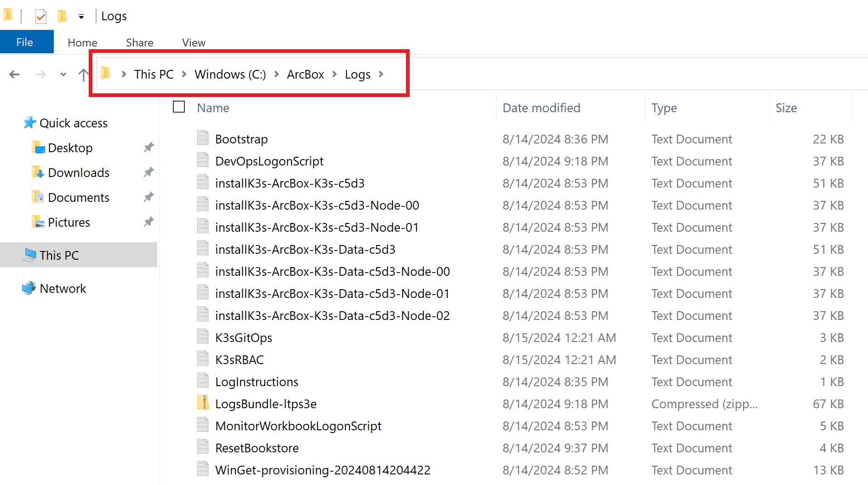
Task: Switch to the View ribbon tab
Action: click(194, 42)
